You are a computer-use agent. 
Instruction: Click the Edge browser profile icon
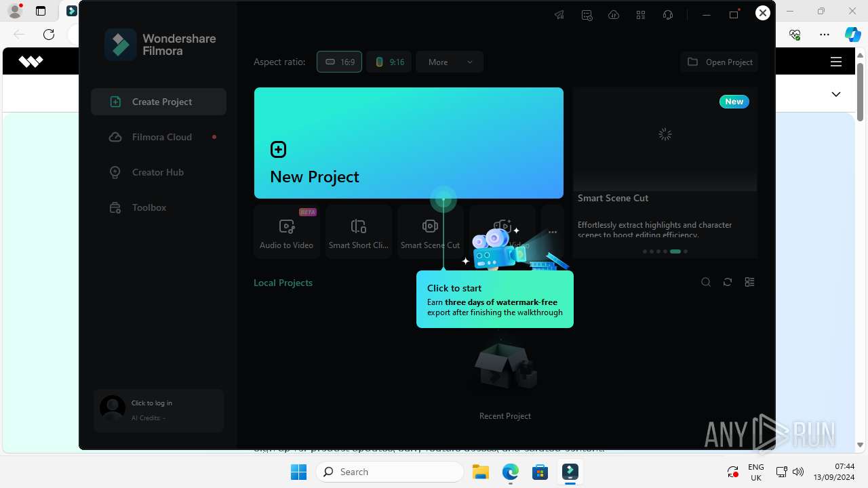click(x=14, y=11)
